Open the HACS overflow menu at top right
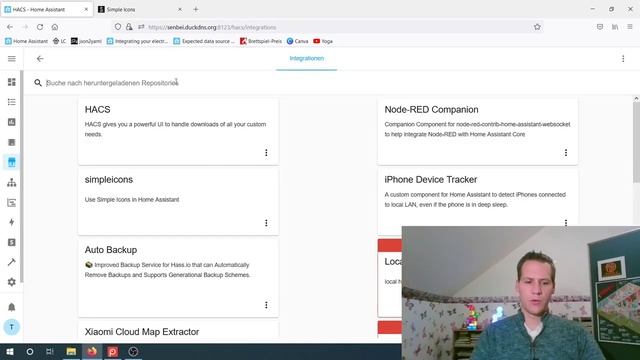The height and width of the screenshot is (360, 640). [623, 59]
